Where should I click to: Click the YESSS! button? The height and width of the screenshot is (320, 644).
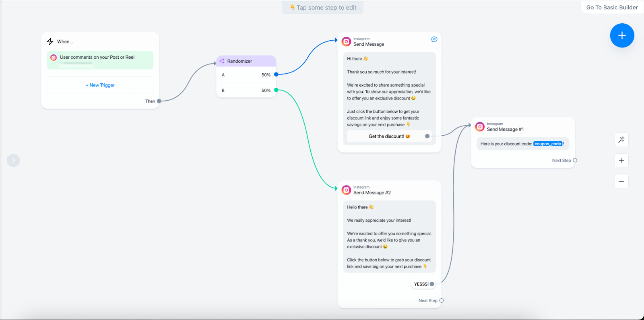pos(421,284)
